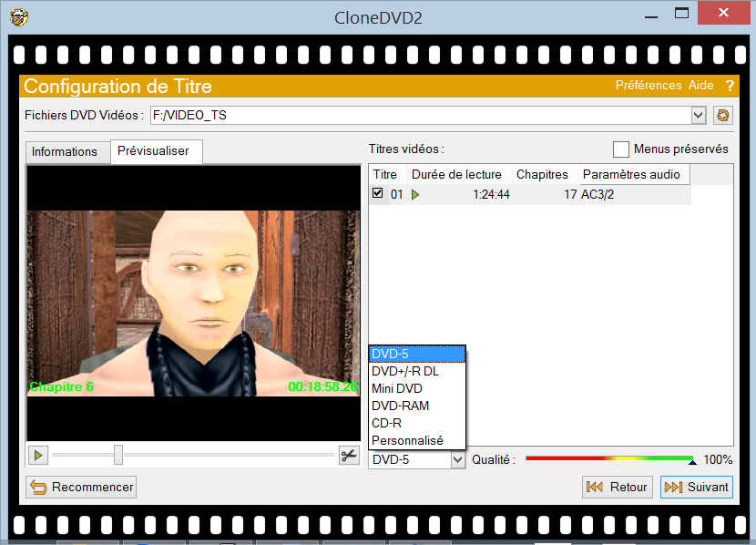Collapse the DVD-5 media size dropdown arrow

pyautogui.click(x=458, y=459)
